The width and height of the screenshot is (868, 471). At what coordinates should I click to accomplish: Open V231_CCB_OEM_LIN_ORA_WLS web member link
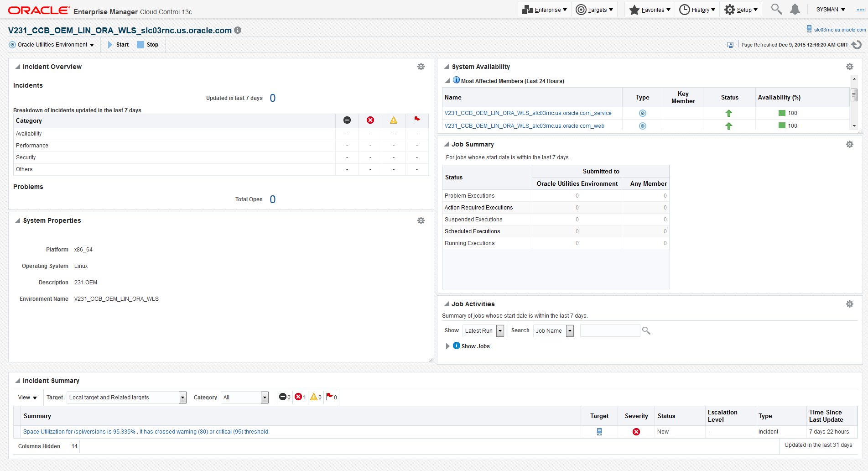click(x=525, y=126)
